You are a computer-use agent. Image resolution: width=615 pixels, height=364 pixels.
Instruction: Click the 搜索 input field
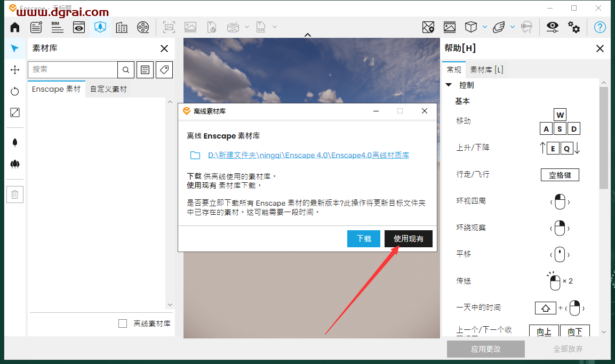pyautogui.click(x=73, y=70)
